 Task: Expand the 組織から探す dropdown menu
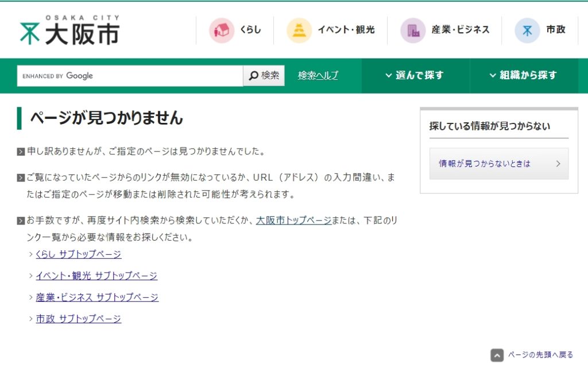click(x=523, y=75)
